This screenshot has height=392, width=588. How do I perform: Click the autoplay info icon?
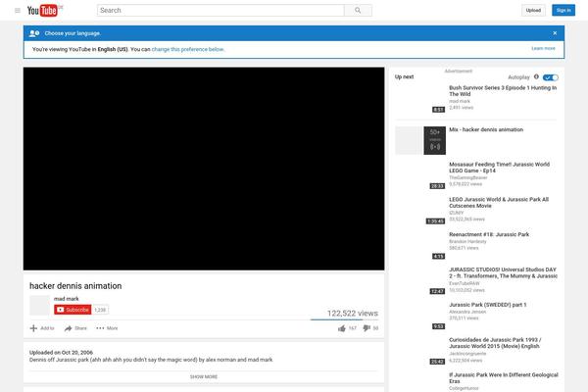[536, 76]
